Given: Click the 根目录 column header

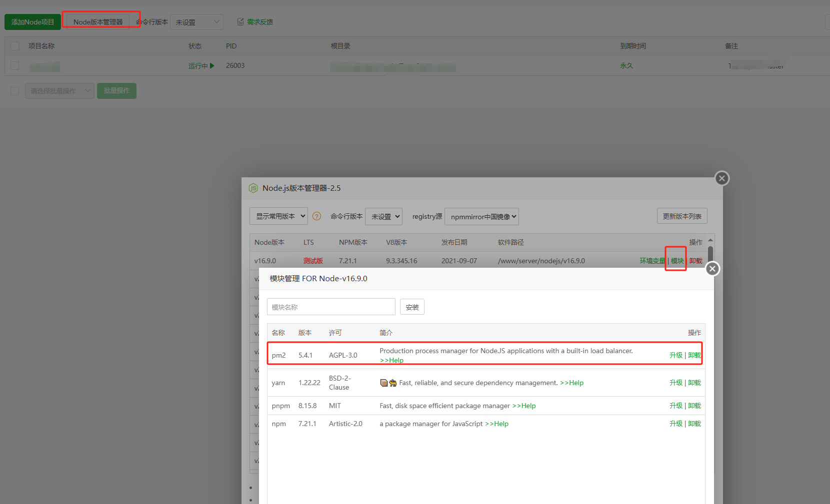Looking at the screenshot, I should (x=340, y=46).
